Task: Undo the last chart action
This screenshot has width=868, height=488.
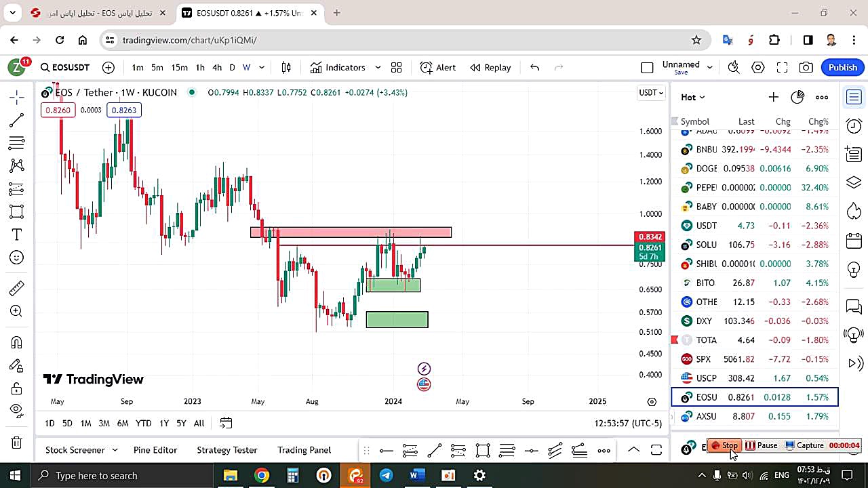Action: 534,67
